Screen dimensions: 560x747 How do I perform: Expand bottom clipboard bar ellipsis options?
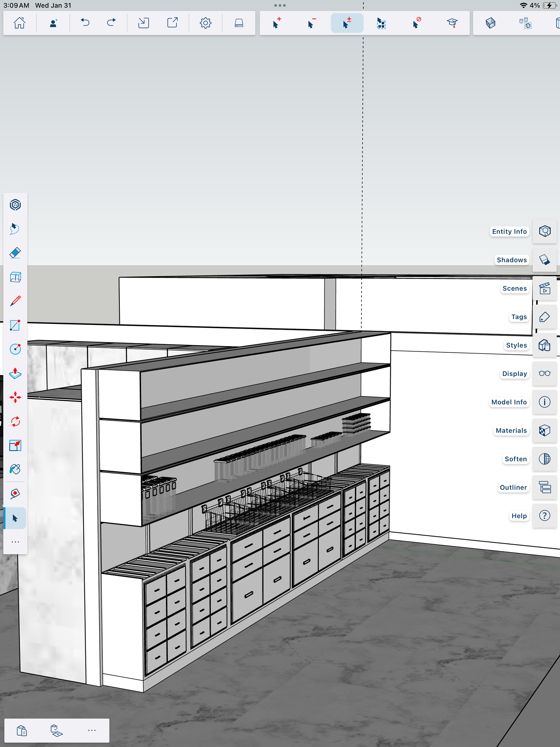tap(92, 730)
